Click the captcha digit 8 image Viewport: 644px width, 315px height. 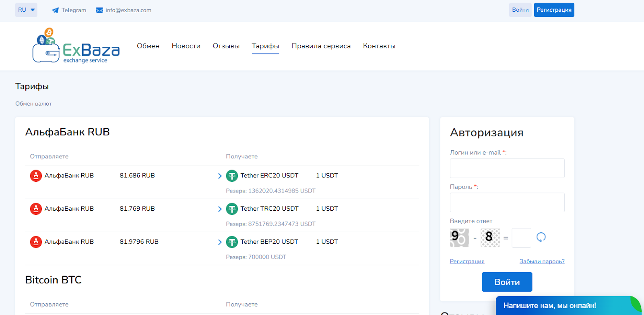pos(490,238)
